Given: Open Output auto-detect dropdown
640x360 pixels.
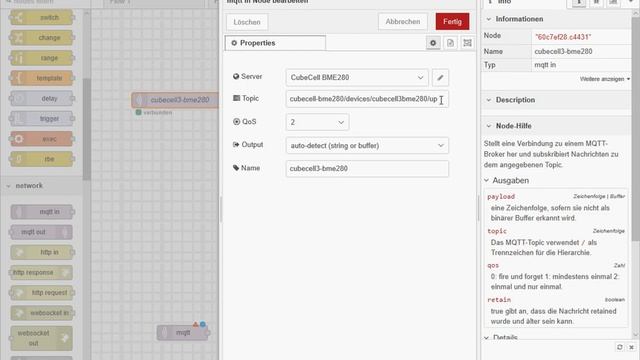Looking at the screenshot, I should click(367, 145).
